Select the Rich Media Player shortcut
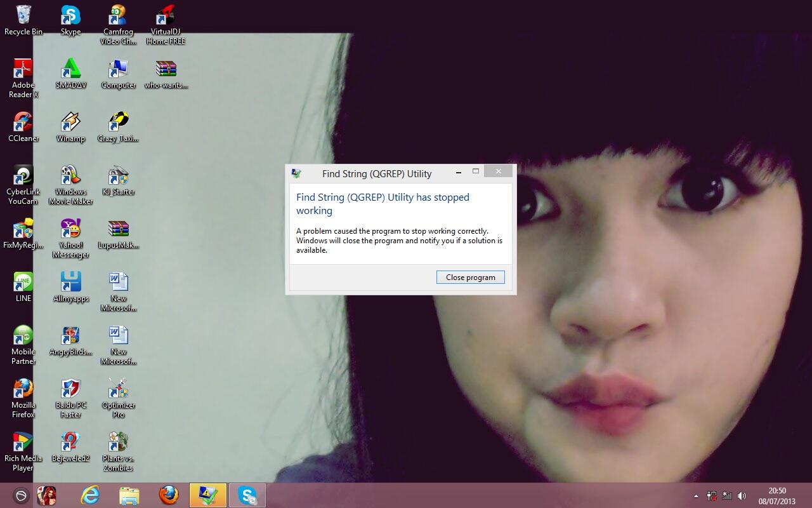The height and width of the screenshot is (508, 812). pyautogui.click(x=23, y=451)
